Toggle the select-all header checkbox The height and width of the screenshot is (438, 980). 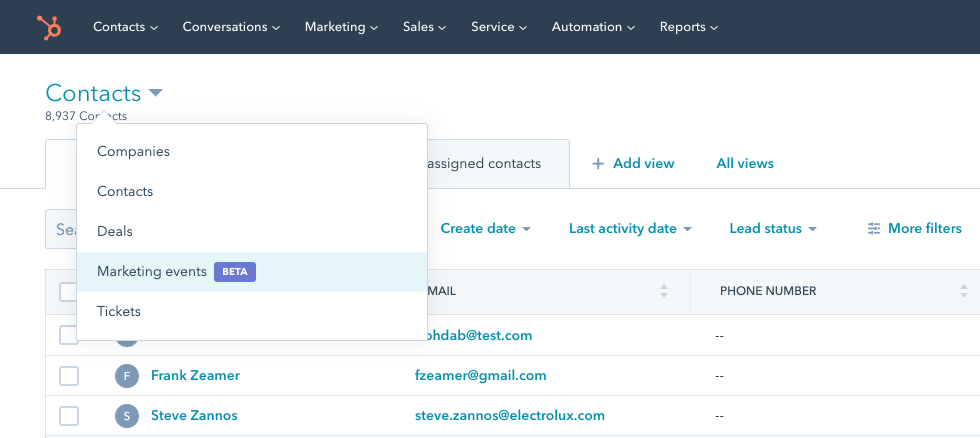[68, 292]
